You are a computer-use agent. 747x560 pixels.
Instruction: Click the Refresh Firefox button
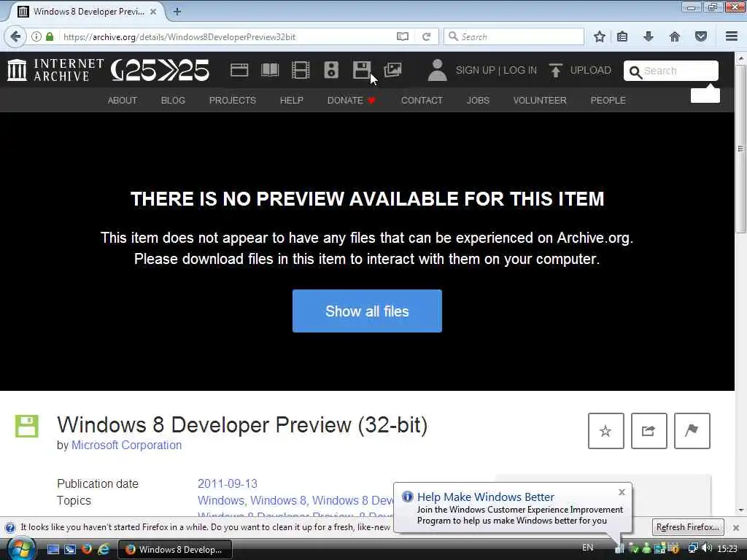[687, 527]
